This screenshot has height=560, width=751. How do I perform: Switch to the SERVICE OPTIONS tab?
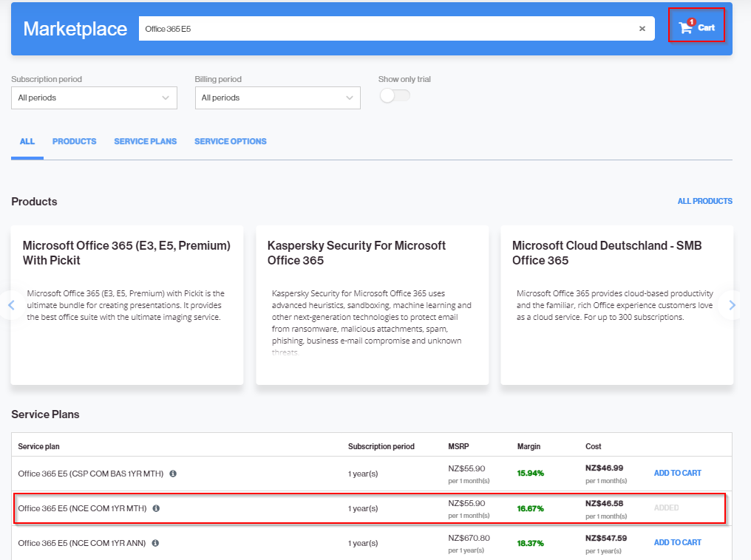tap(231, 141)
